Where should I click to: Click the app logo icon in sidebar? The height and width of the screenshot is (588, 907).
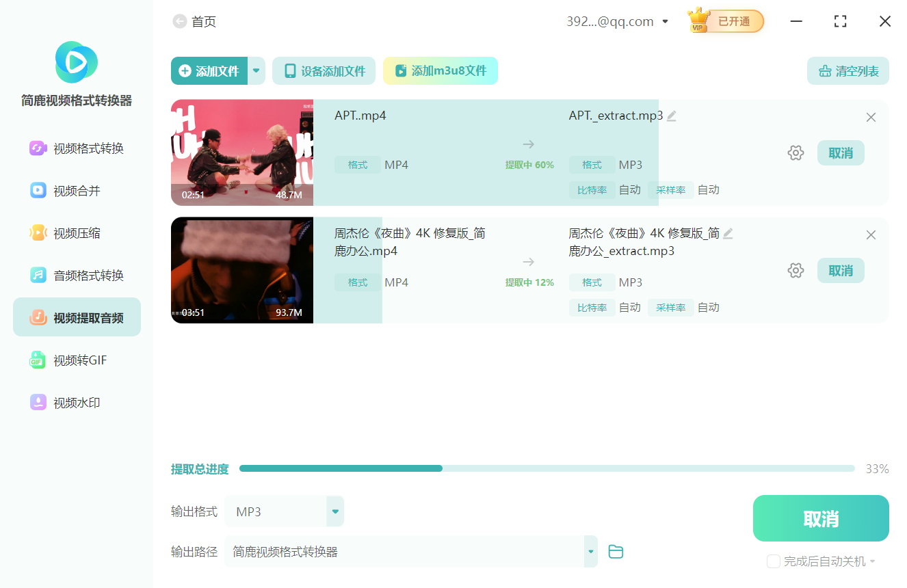(77, 62)
